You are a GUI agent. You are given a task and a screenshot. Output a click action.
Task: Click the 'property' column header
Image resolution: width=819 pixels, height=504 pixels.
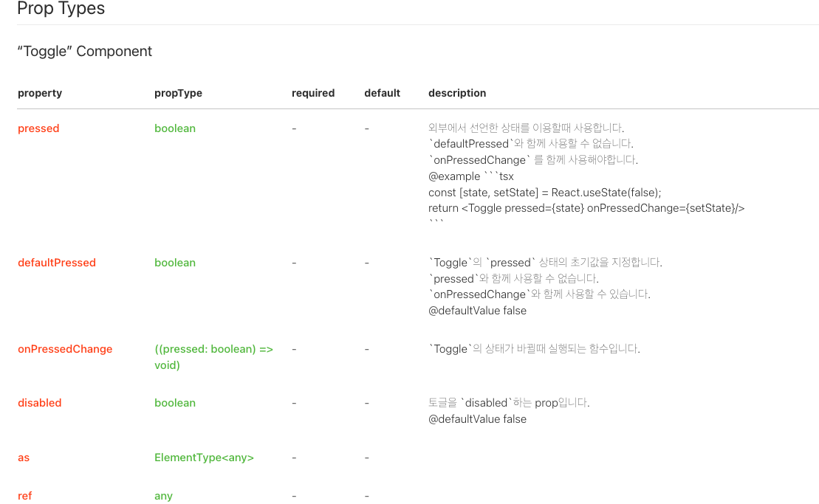tap(40, 93)
